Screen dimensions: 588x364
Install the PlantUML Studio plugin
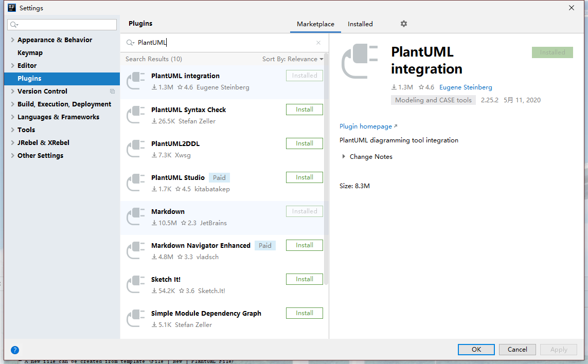click(304, 177)
